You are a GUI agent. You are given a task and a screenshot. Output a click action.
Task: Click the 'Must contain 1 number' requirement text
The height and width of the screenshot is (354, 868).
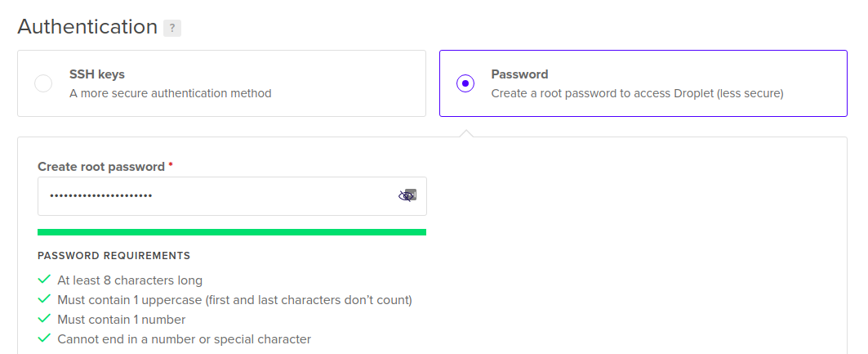coord(121,320)
